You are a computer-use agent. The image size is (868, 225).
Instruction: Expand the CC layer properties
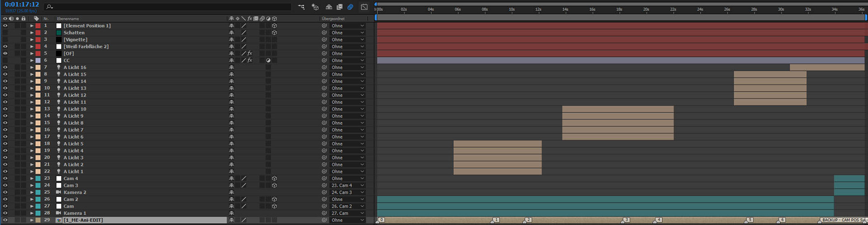pos(32,61)
